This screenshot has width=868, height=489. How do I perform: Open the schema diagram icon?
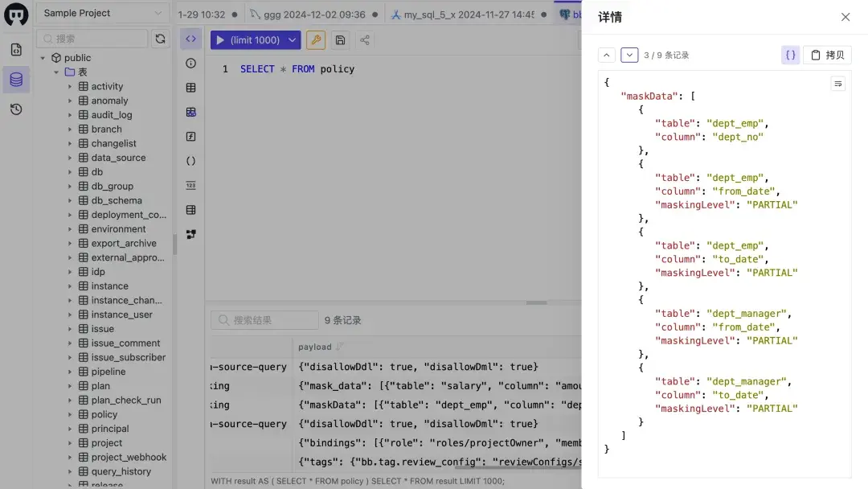(x=190, y=234)
